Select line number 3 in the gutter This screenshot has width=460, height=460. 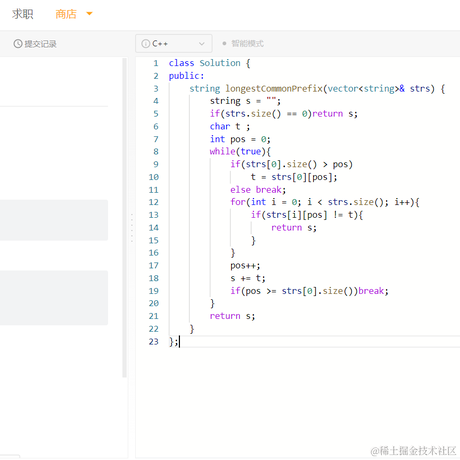pyautogui.click(x=156, y=88)
